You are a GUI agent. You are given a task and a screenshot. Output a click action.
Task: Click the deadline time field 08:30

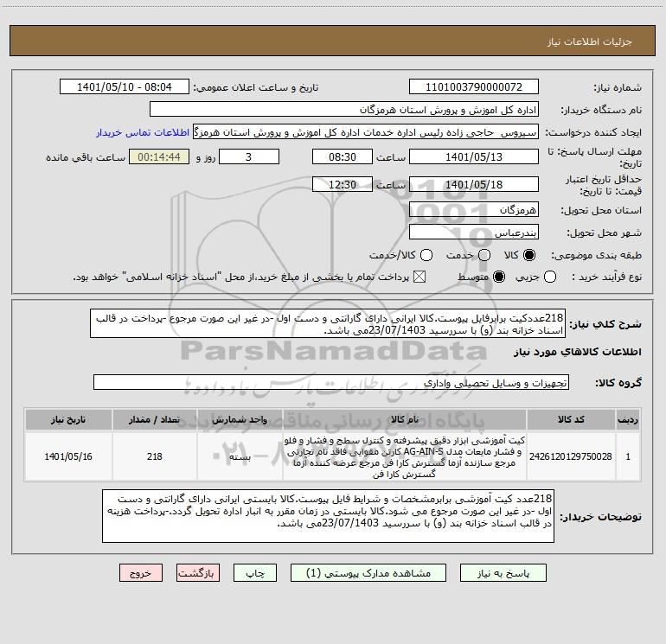tap(343, 156)
